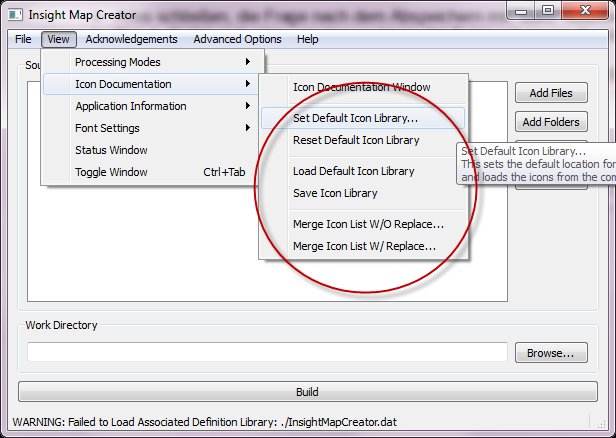
Task: Open the Advanced Options menu
Action: 237,39
